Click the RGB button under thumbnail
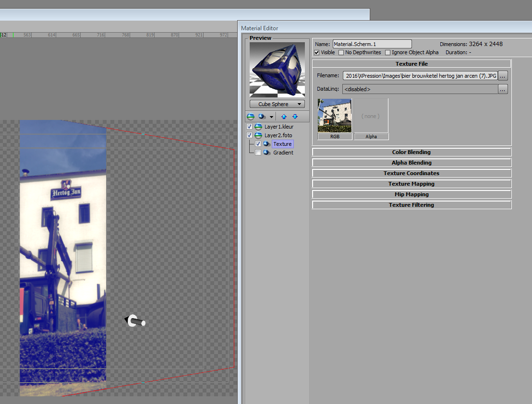This screenshot has width=532, height=404. click(x=335, y=137)
